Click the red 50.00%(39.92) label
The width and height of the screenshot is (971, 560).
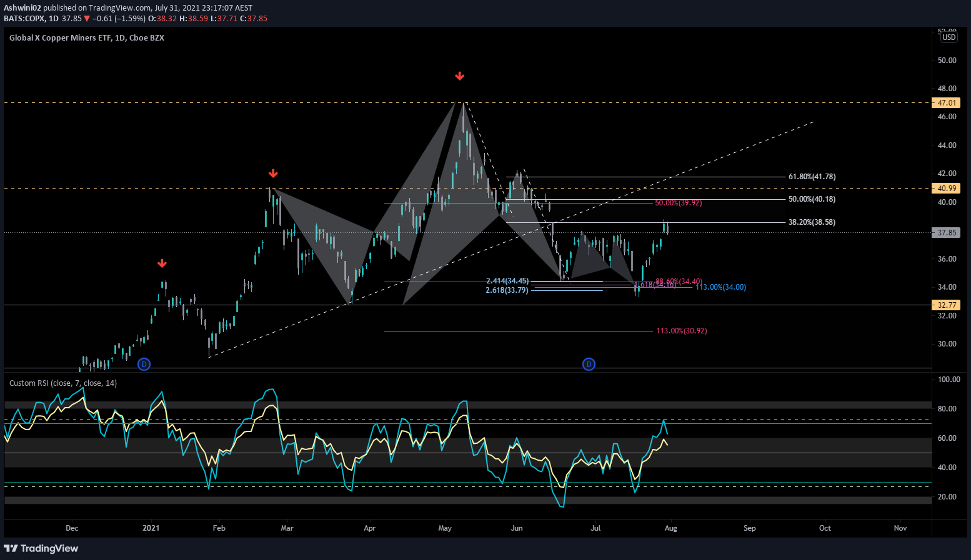pyautogui.click(x=679, y=203)
